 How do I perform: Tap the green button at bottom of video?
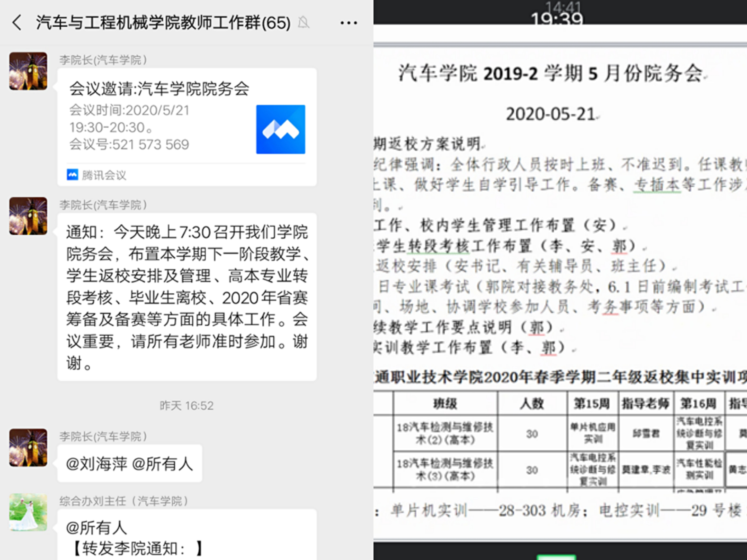pyautogui.click(x=556, y=557)
